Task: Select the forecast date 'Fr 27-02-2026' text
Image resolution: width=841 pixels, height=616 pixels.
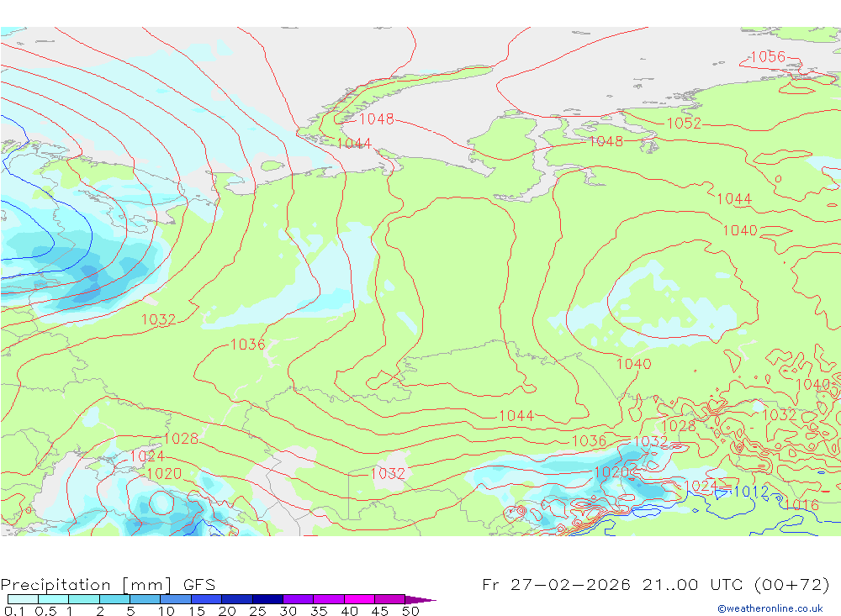Action: click(x=556, y=584)
